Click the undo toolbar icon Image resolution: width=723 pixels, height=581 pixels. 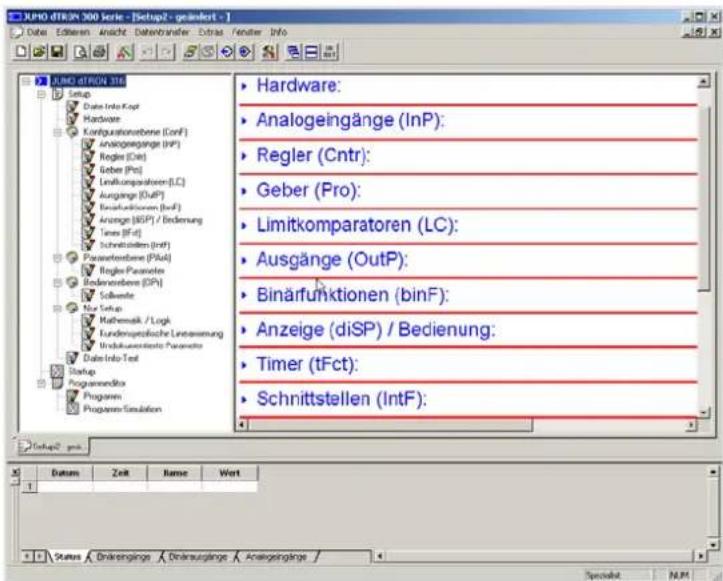coord(148,52)
